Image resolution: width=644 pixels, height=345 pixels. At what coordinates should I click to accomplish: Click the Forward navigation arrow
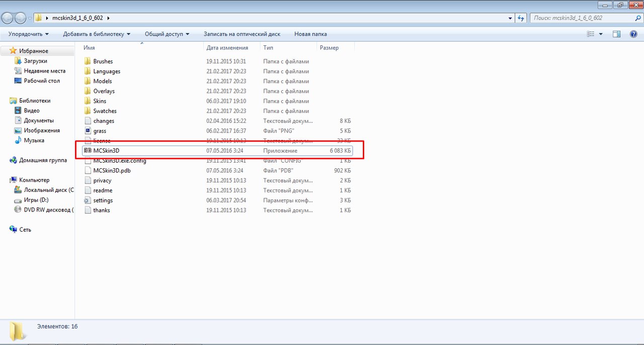tap(21, 18)
